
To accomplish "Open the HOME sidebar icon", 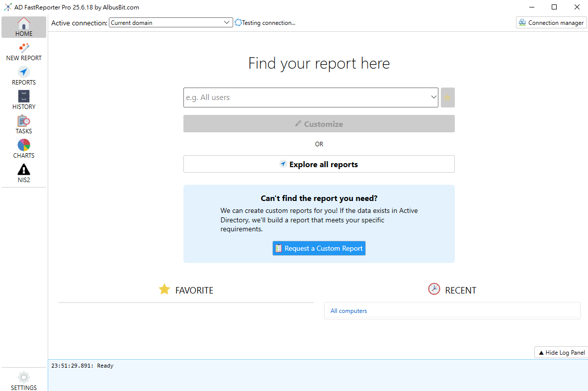I will pos(24,24).
